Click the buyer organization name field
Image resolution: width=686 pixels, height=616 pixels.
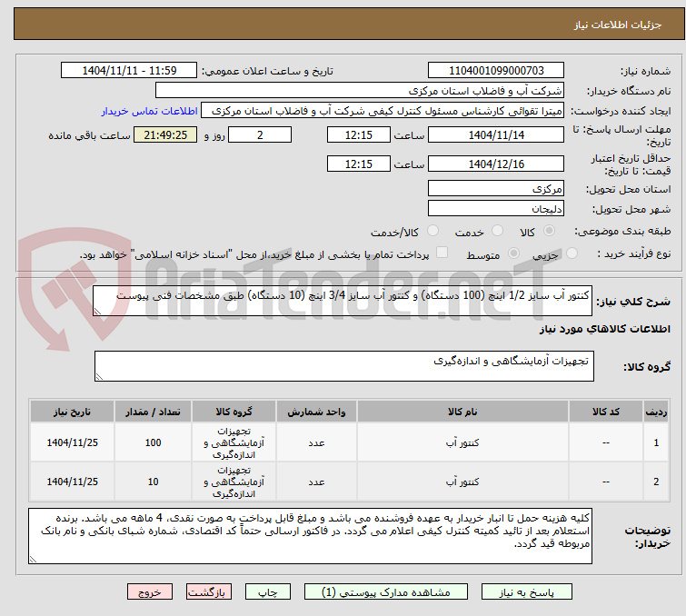click(x=360, y=91)
